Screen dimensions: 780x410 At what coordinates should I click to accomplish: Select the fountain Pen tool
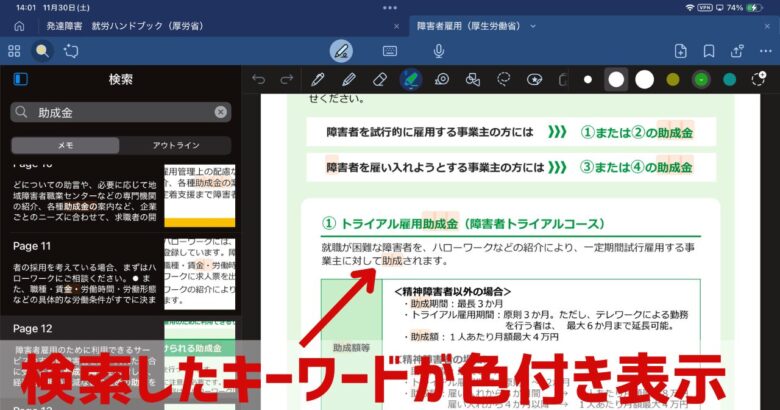tap(317, 80)
